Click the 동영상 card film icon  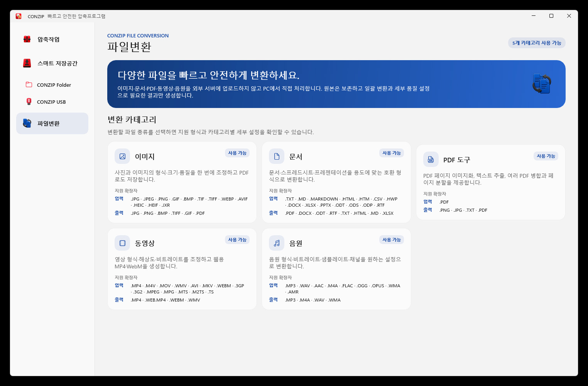tap(122, 243)
